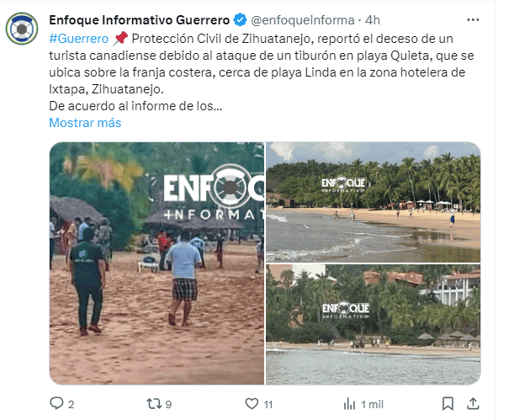Viewport: 509px width, 420px height.
Task: Expand tweet text with Mostrar más
Action: [x=85, y=123]
